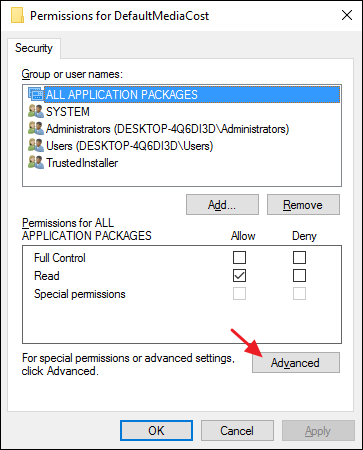Select the SYSTEM entry
Image resolution: width=363 pixels, height=450 pixels.
click(x=68, y=112)
